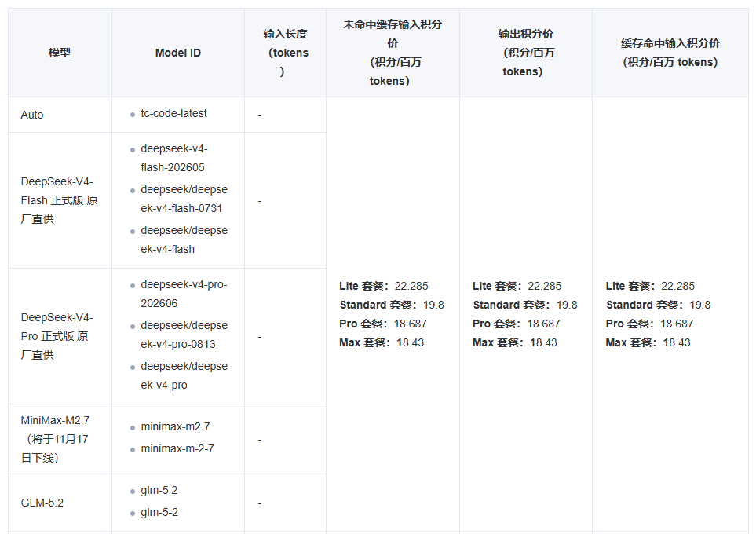Viewport: 756px width, 534px height.
Task: Select "Max 套餐: 18.43" in 输出积分价 column
Action: (515, 342)
